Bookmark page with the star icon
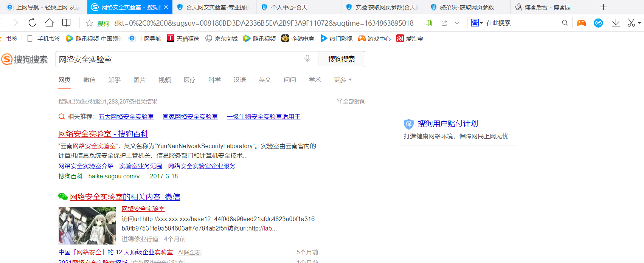The height and width of the screenshot is (263, 644). [x=89, y=23]
